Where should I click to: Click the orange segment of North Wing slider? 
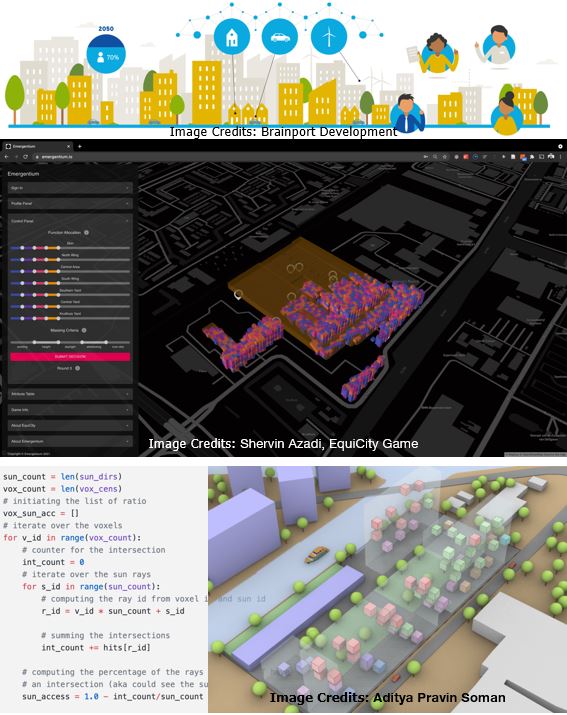click(52, 259)
